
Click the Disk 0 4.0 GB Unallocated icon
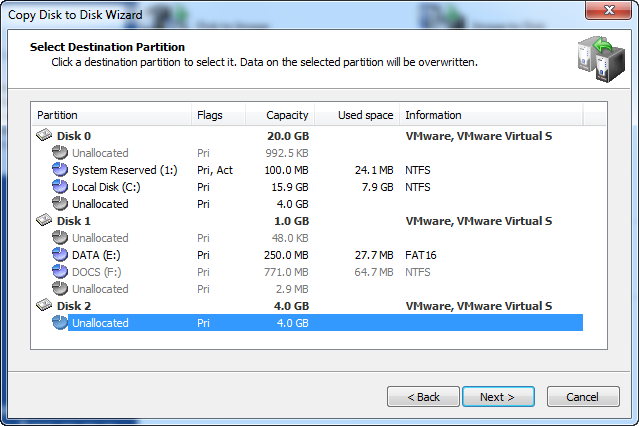pos(60,204)
